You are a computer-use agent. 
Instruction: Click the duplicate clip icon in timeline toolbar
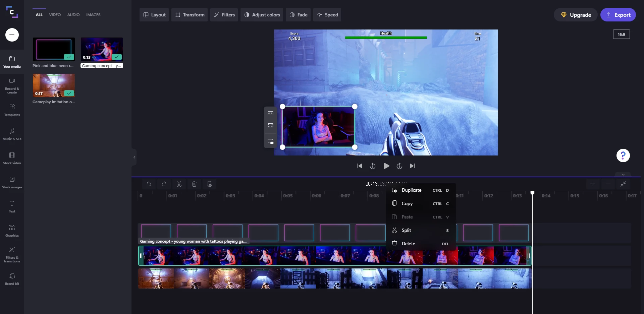[x=209, y=184]
